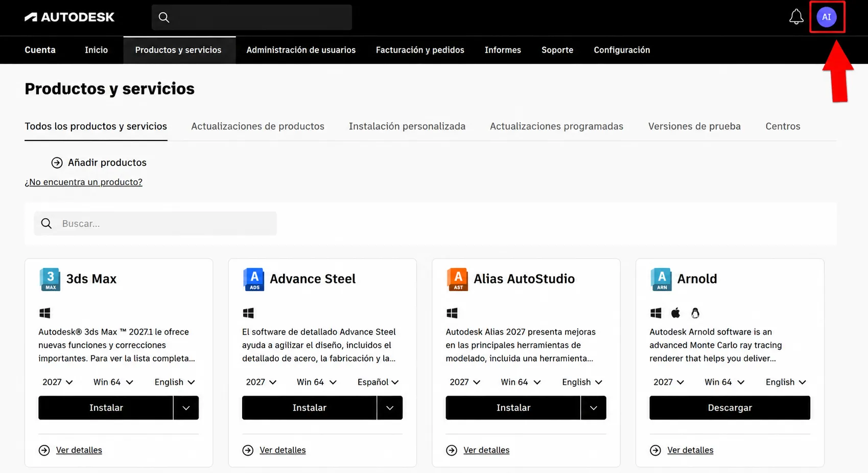Expand the 3ds Max Instalar options arrow

(186, 408)
